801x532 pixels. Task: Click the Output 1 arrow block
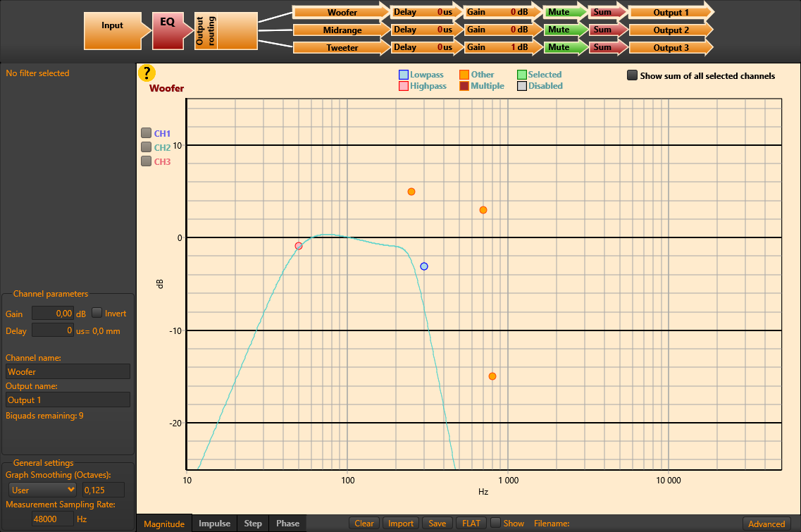(671, 12)
